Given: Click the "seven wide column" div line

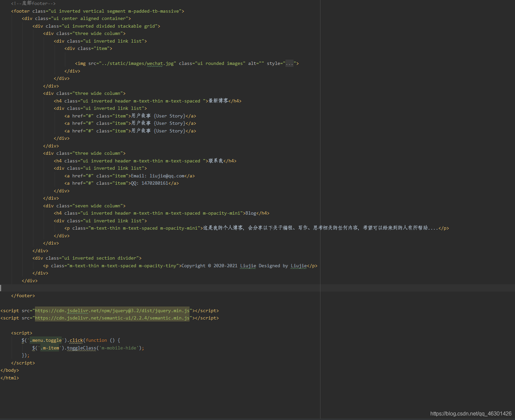Looking at the screenshot, I should coord(84,206).
